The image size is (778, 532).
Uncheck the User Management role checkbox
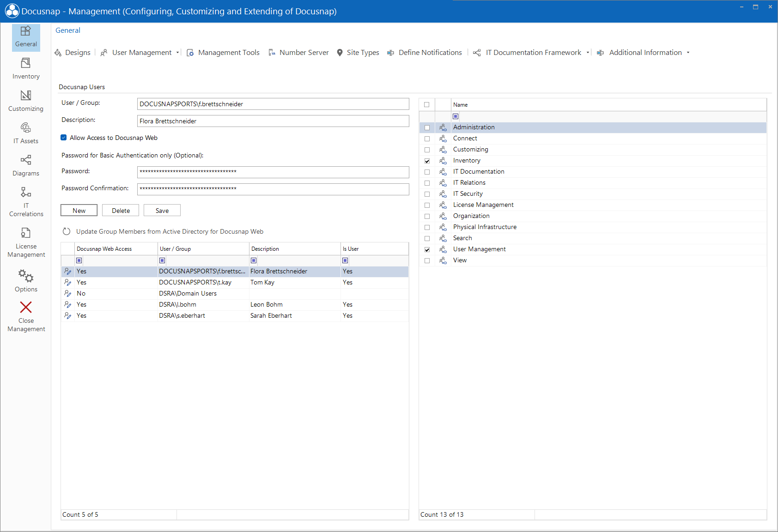427,249
